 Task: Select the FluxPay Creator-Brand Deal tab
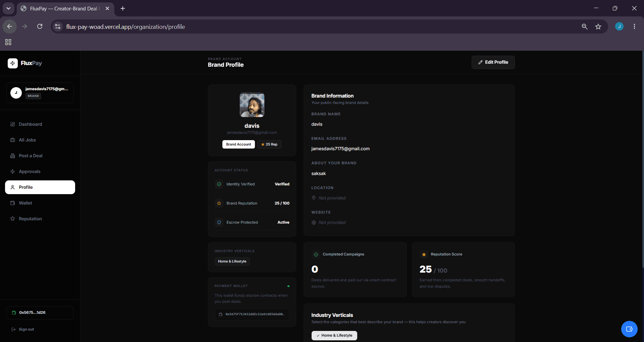(65, 8)
